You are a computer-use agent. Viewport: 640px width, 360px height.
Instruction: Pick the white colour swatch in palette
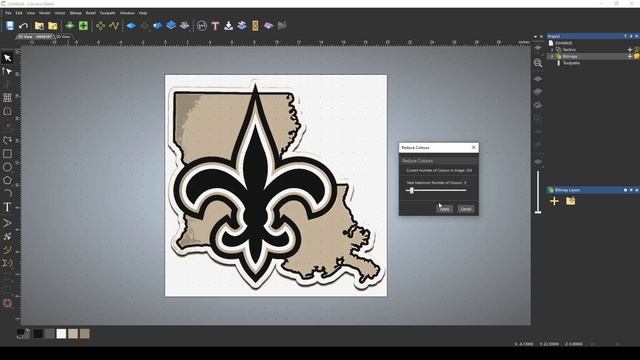pyautogui.click(x=61, y=334)
